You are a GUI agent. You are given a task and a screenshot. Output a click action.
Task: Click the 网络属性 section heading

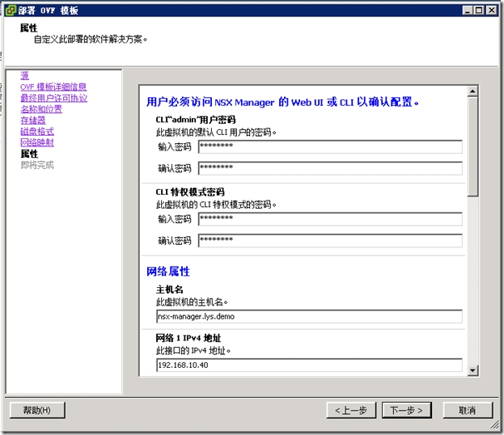(x=168, y=272)
